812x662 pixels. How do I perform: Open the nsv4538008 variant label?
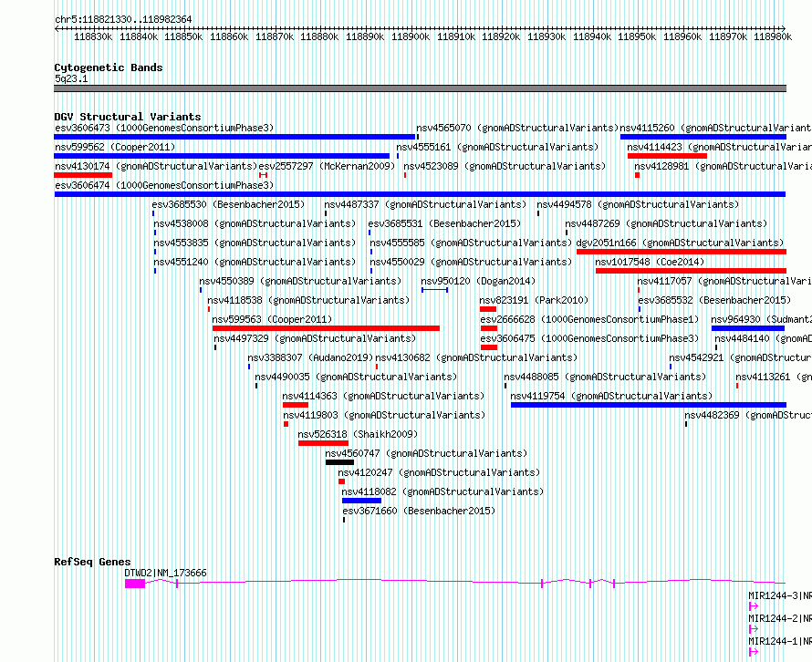[x=255, y=223]
